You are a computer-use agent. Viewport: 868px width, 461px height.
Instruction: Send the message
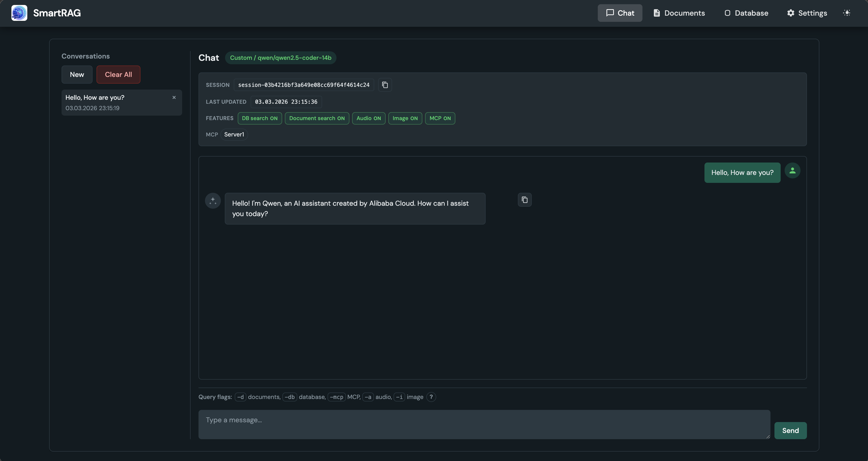click(790, 431)
